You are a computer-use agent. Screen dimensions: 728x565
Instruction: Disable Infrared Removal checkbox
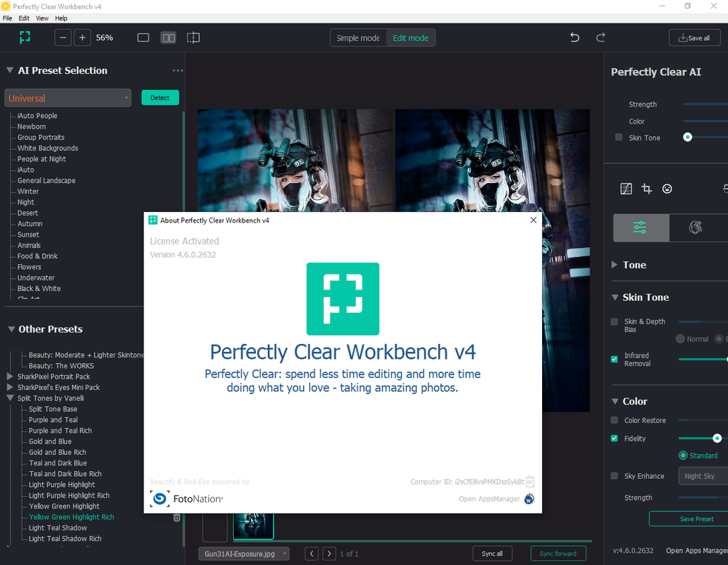(614, 359)
